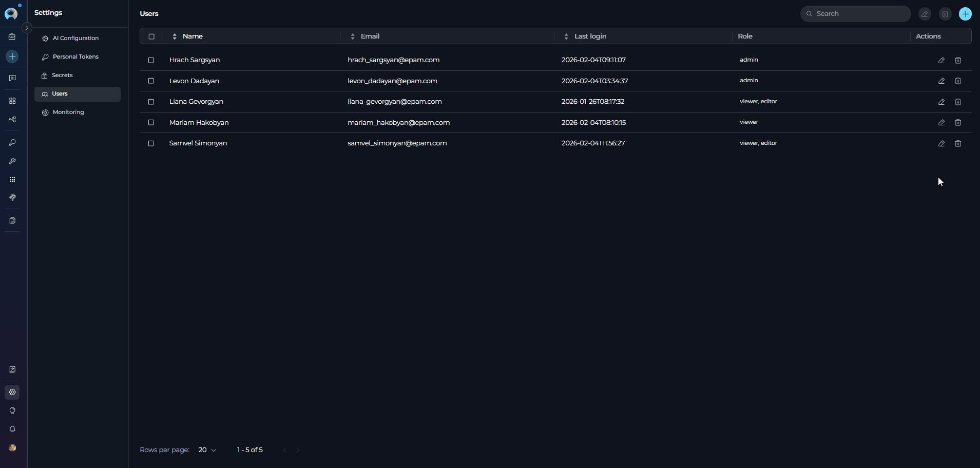The width and height of the screenshot is (980, 468).
Task: Click the chat icon in sidebar
Action: (12, 78)
